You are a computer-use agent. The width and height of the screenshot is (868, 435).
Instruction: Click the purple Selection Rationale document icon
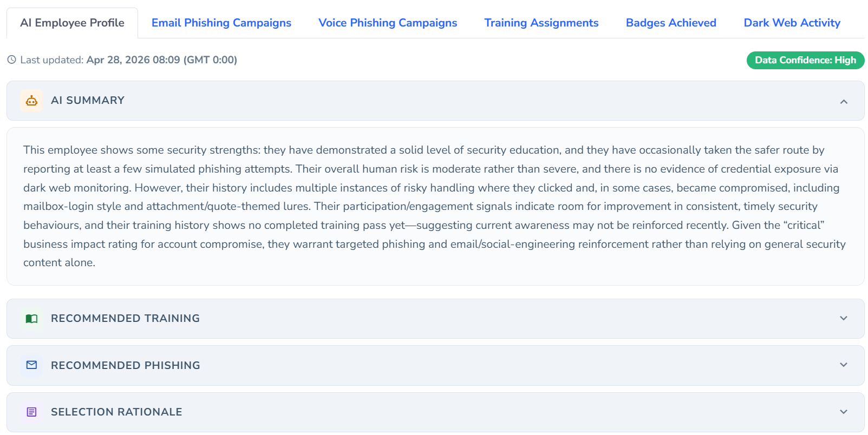click(31, 412)
